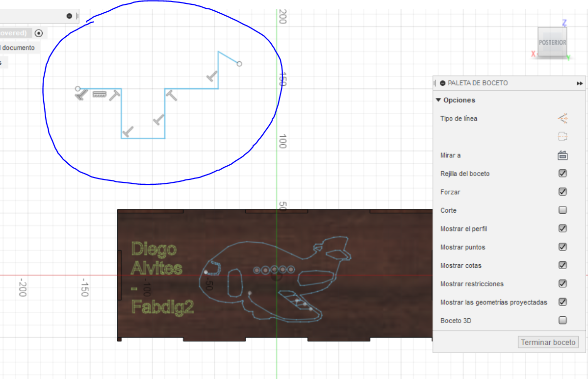
Task: Click perpendicular constraint icon near upper right vertical
Action: (x=212, y=76)
